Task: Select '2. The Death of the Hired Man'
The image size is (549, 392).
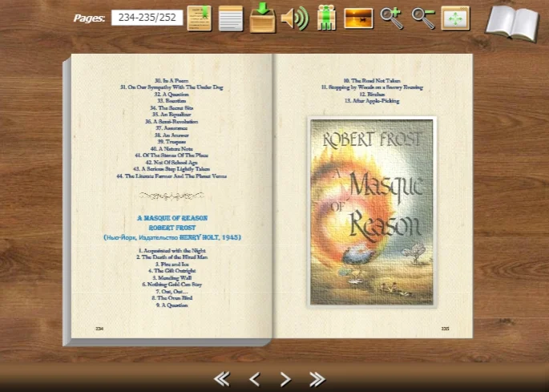Action: point(172,257)
